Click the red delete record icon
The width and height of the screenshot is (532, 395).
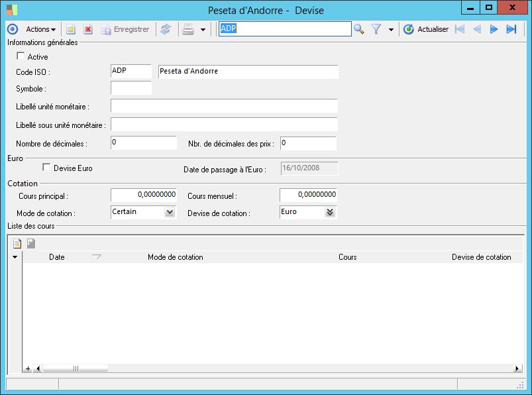87,29
